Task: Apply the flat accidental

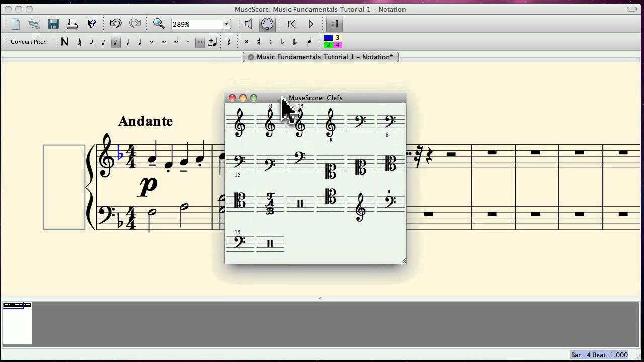Action: tap(283, 42)
